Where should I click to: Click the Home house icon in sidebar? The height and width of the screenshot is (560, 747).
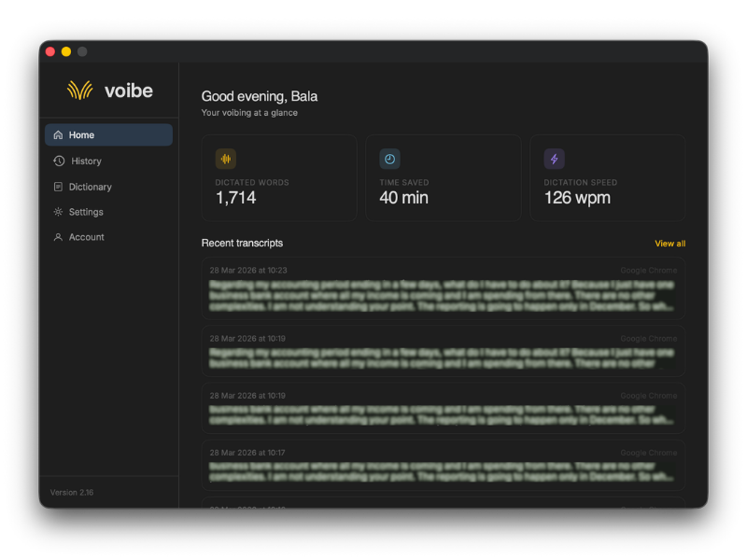[58, 135]
